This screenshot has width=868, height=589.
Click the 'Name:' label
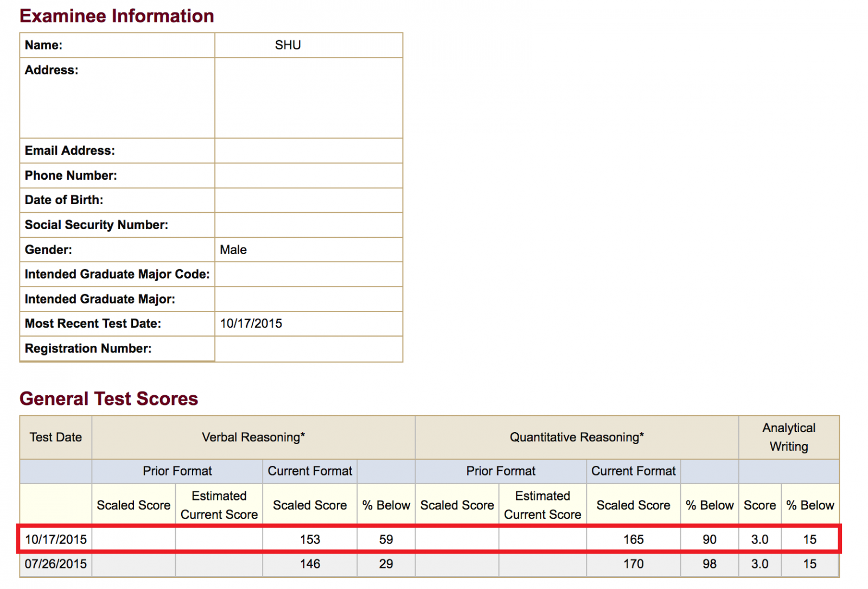[43, 45]
